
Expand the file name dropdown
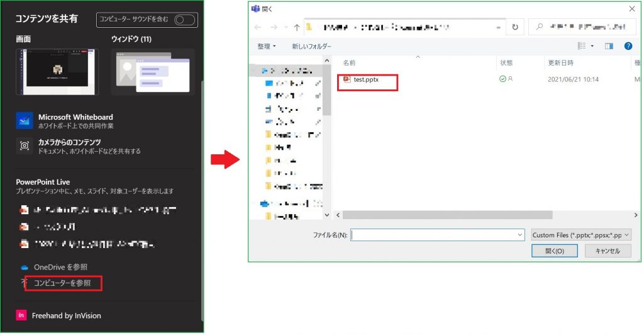tap(520, 235)
